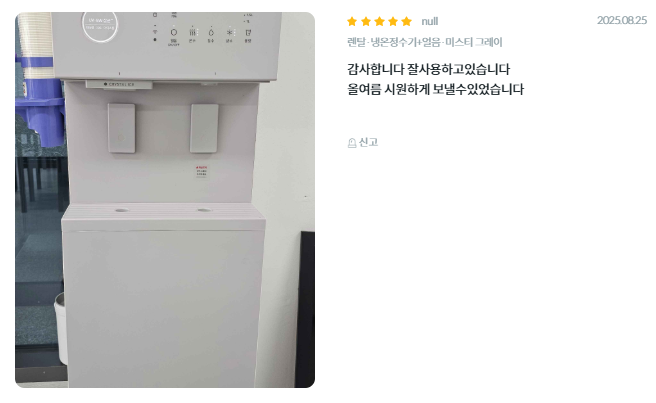Click the fourth yellow rating star
656x403 pixels.
393,21
